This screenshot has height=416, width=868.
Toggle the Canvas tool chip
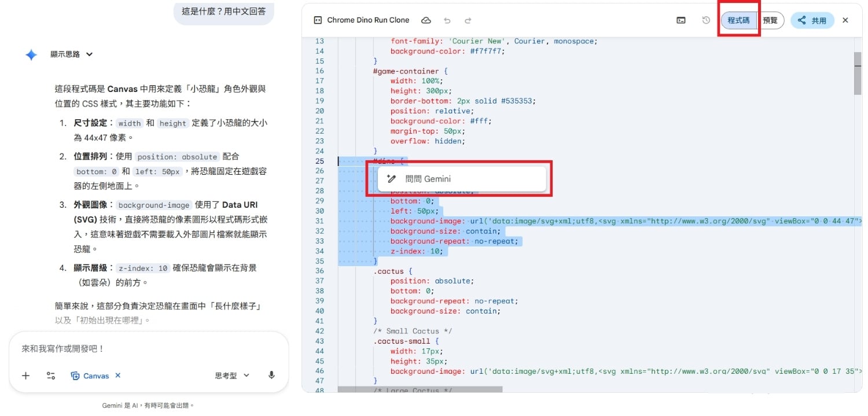[90, 375]
